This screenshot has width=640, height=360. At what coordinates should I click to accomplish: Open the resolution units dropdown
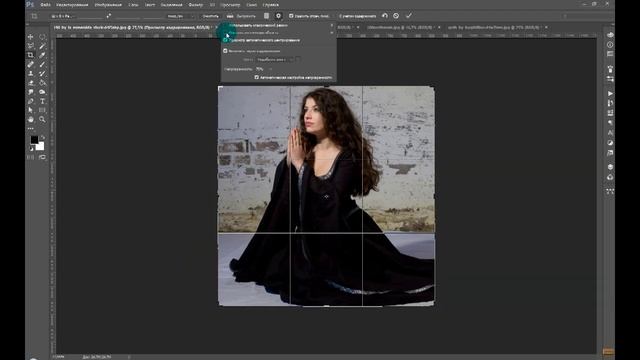click(x=181, y=16)
